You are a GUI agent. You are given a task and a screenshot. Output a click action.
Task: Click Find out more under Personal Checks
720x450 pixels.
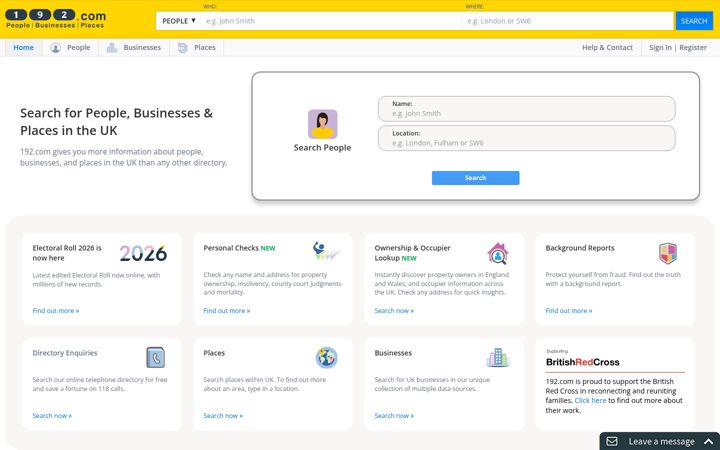click(x=227, y=311)
